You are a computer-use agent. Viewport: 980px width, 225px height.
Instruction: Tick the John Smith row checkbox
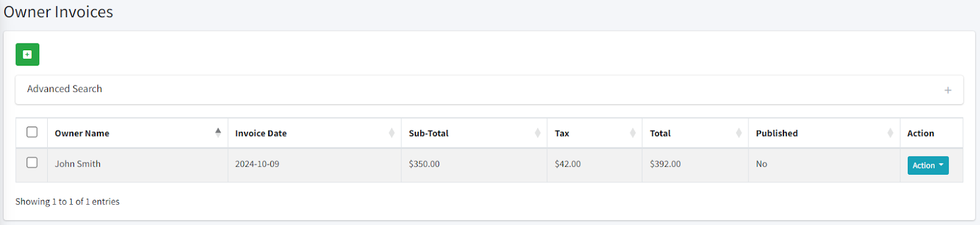(x=32, y=162)
